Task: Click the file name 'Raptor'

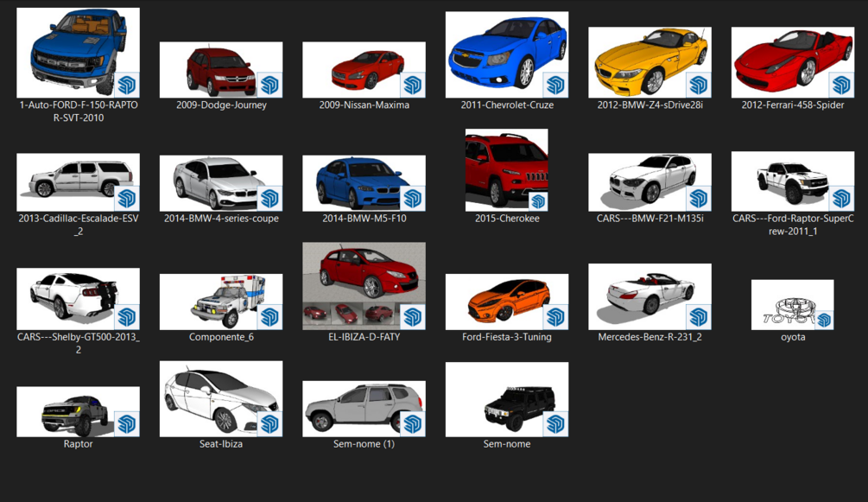Action: pyautogui.click(x=78, y=444)
